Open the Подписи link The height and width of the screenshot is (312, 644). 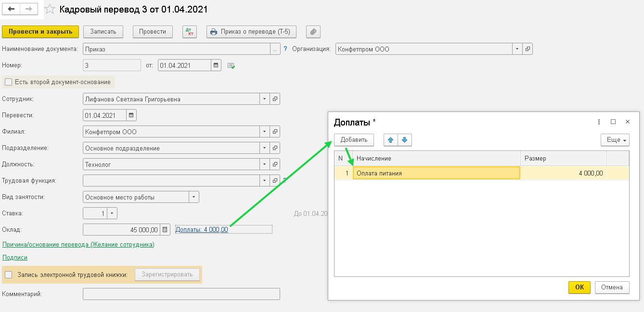pyautogui.click(x=15, y=258)
